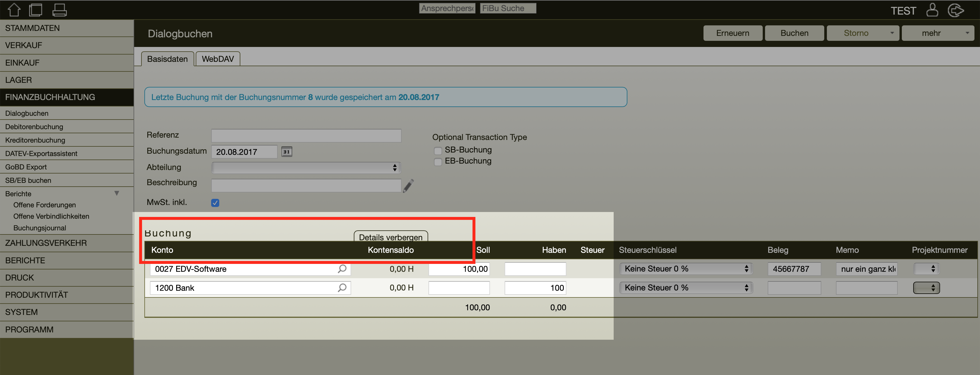
Task: Open the calendar date picker icon
Action: pyautogui.click(x=286, y=152)
